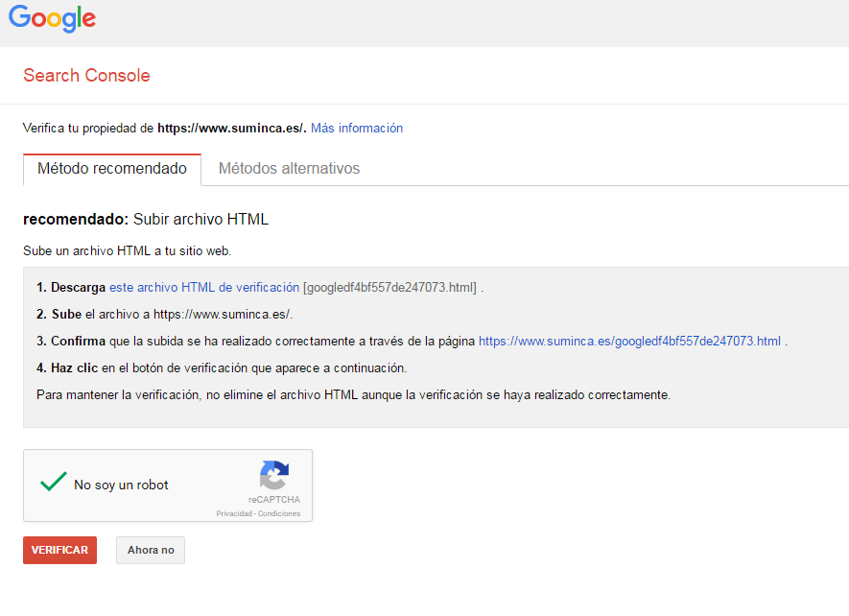Open the reCAPTCHA Privacidad link
The image size is (849, 616).
234,513
